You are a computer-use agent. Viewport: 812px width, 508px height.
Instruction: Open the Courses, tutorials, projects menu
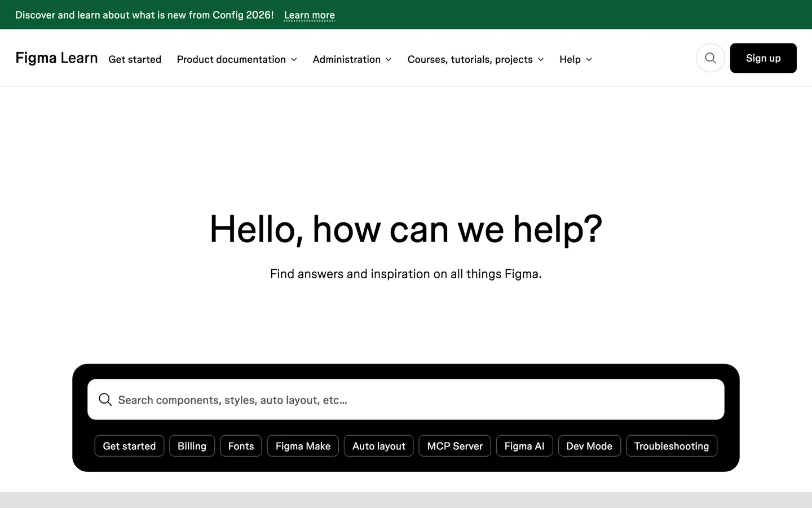pyautogui.click(x=476, y=59)
